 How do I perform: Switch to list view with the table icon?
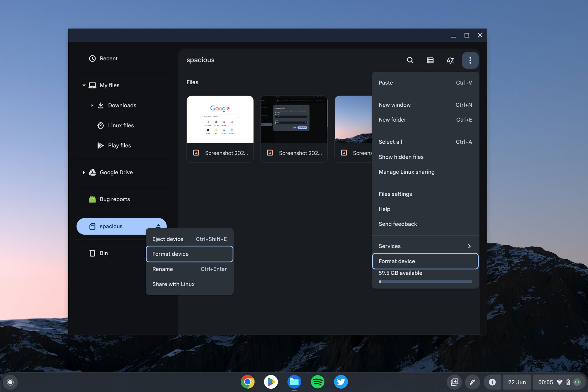(430, 60)
